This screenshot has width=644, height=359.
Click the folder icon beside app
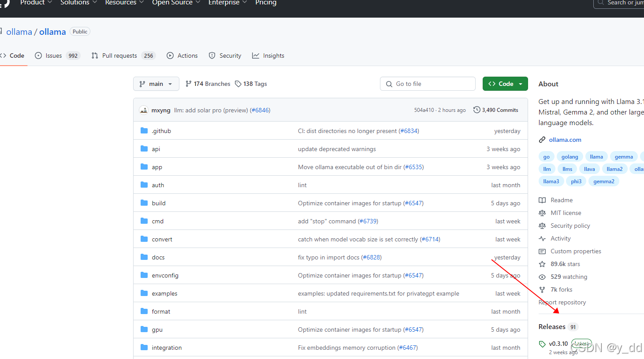click(144, 167)
